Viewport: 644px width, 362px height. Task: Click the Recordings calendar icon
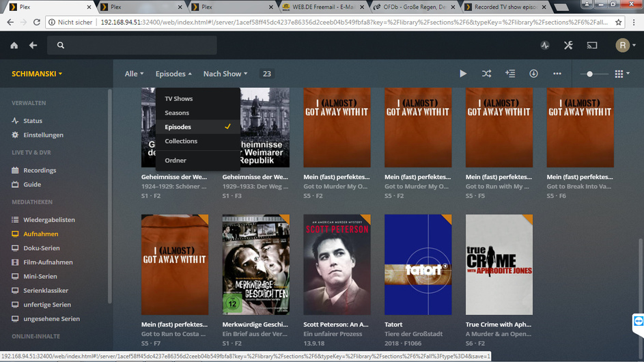[15, 170]
